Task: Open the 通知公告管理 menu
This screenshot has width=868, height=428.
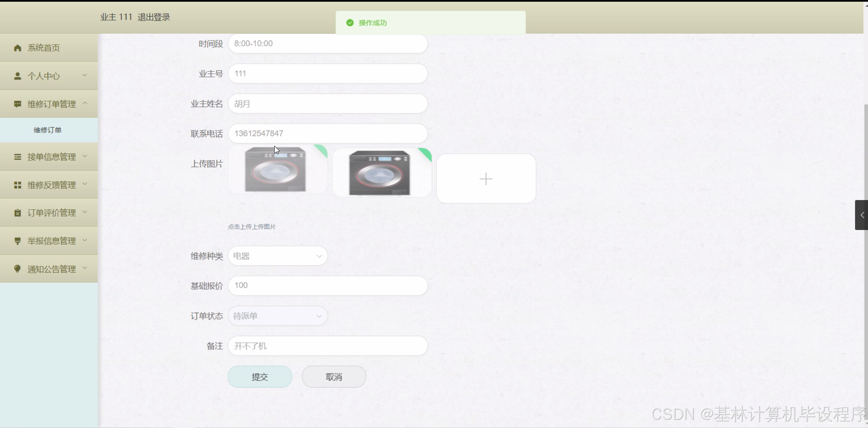Action: 51,269
